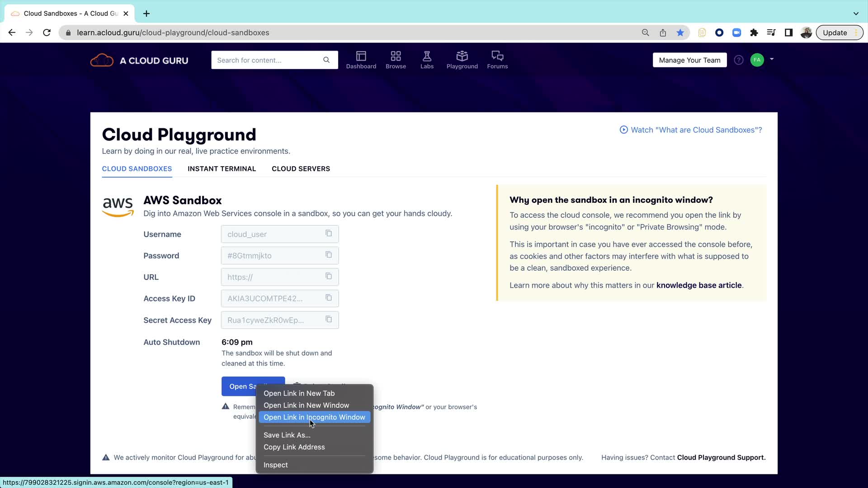Image resolution: width=868 pixels, height=488 pixels.
Task: Choose Copy Link Address menu entry
Action: (294, 447)
